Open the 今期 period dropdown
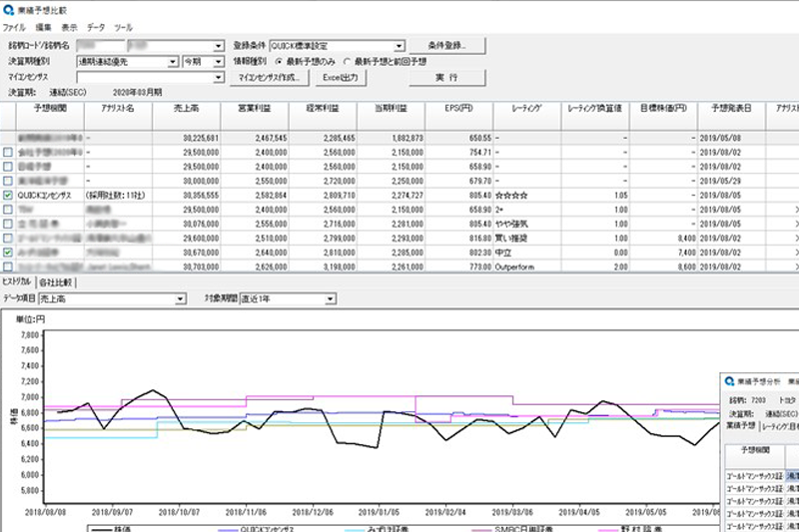Viewport: 799px width, 532px height. 219,62
